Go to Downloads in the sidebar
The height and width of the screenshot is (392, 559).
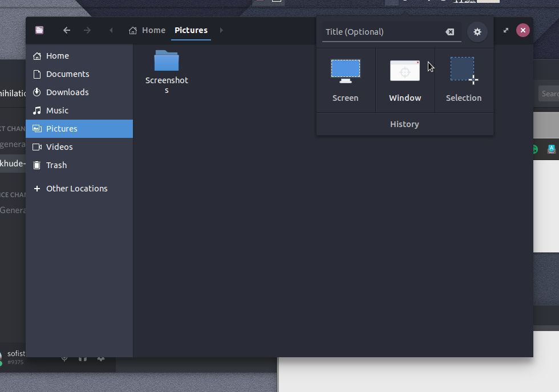(79, 92)
